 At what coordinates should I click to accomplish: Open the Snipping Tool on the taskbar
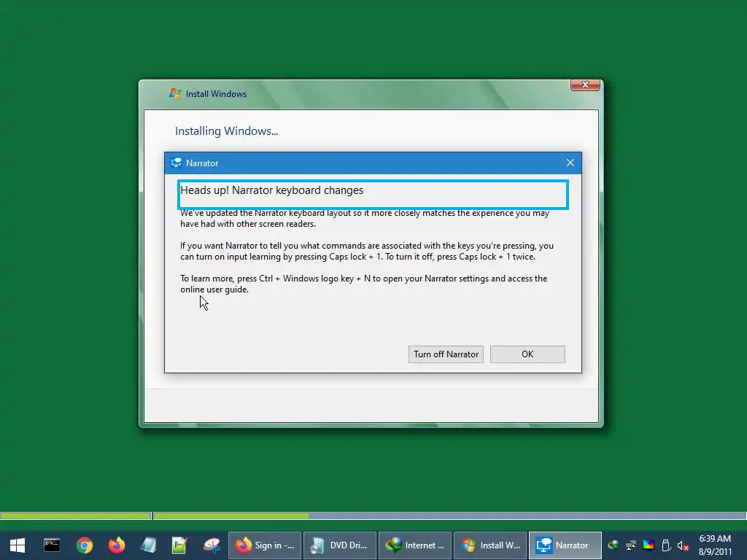[212, 545]
